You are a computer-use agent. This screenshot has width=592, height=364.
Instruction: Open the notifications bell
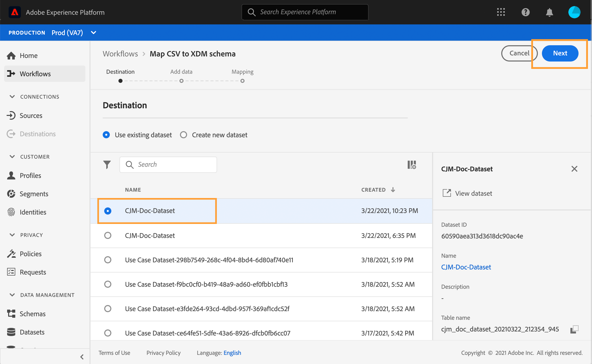pyautogui.click(x=550, y=12)
